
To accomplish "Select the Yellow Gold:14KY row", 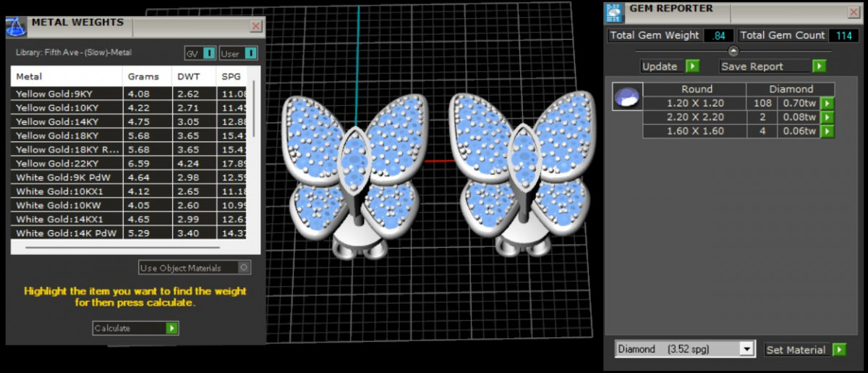I will (129, 122).
